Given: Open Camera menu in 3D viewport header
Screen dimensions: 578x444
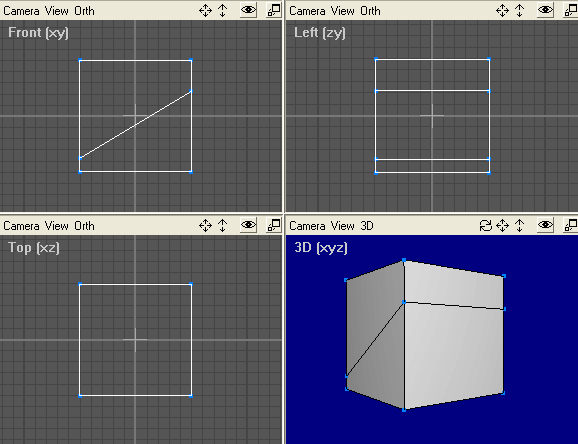Looking at the screenshot, I should tap(307, 226).
